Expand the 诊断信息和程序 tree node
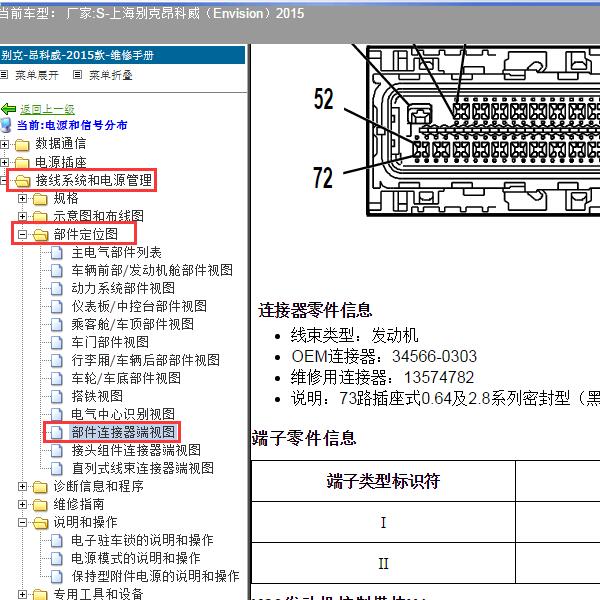Image resolution: width=600 pixels, height=600 pixels. tap(23, 486)
